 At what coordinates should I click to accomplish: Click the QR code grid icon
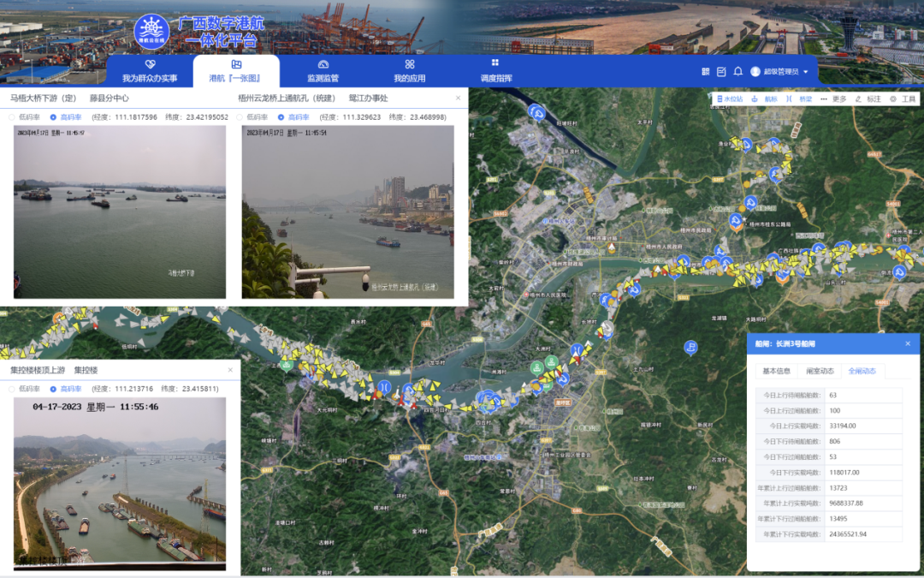click(706, 71)
